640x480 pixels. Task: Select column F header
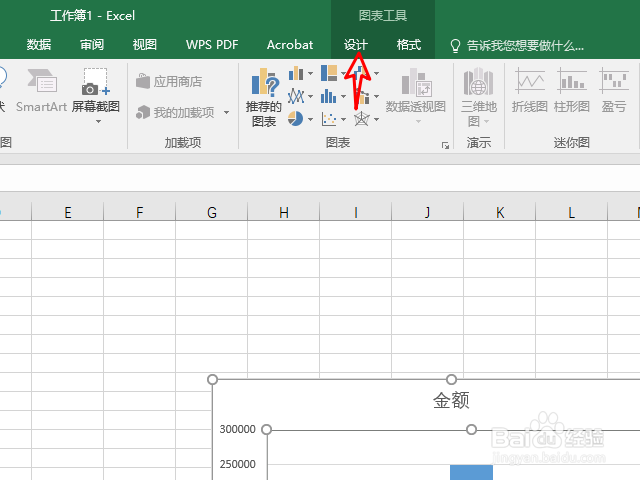140,212
